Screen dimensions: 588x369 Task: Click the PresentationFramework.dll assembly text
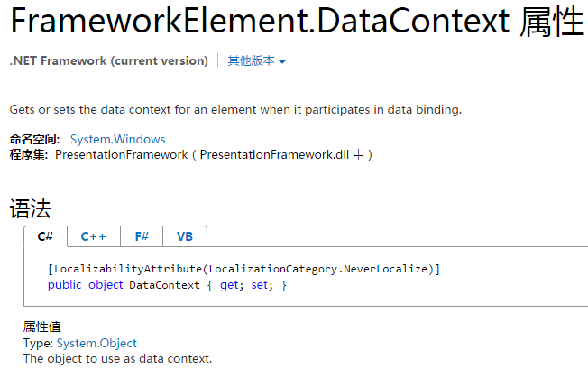[x=274, y=154]
